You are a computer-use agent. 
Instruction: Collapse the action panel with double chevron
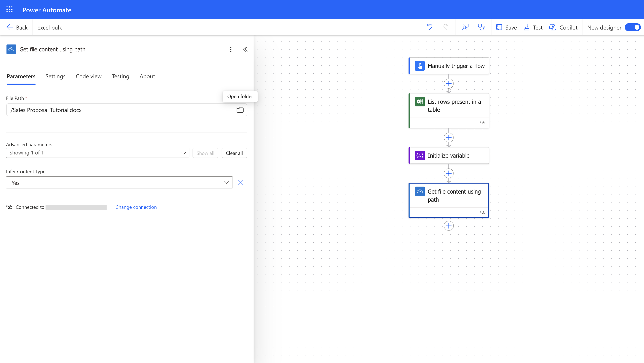[245, 49]
